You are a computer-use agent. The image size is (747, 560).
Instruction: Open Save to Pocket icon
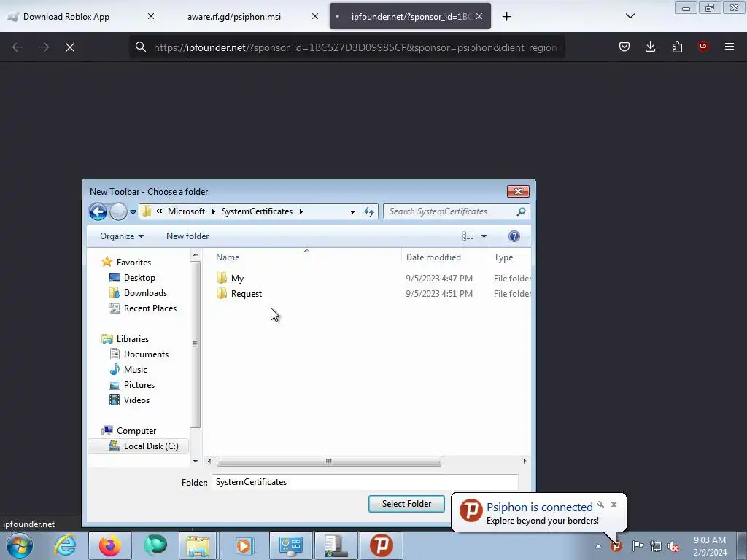[624, 47]
